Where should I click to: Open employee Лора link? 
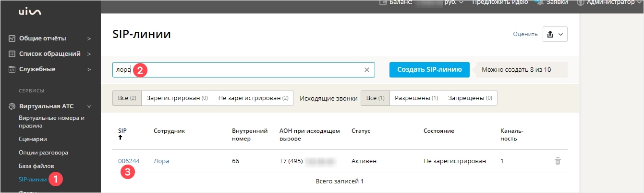pyautogui.click(x=161, y=161)
